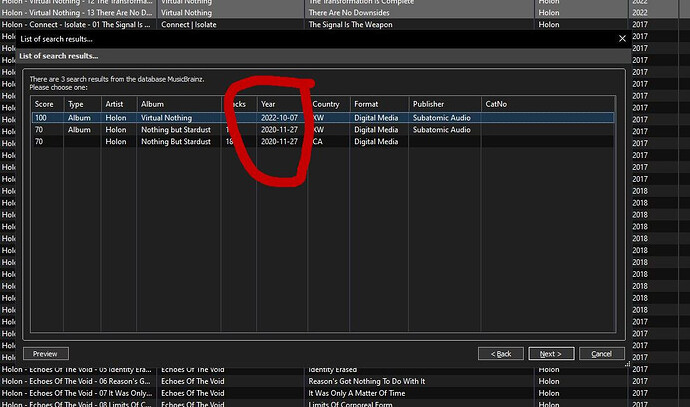Viewport: 690px width, 407px height.
Task: Select The Signal Is The Weapon title in main window
Action: (x=350, y=25)
